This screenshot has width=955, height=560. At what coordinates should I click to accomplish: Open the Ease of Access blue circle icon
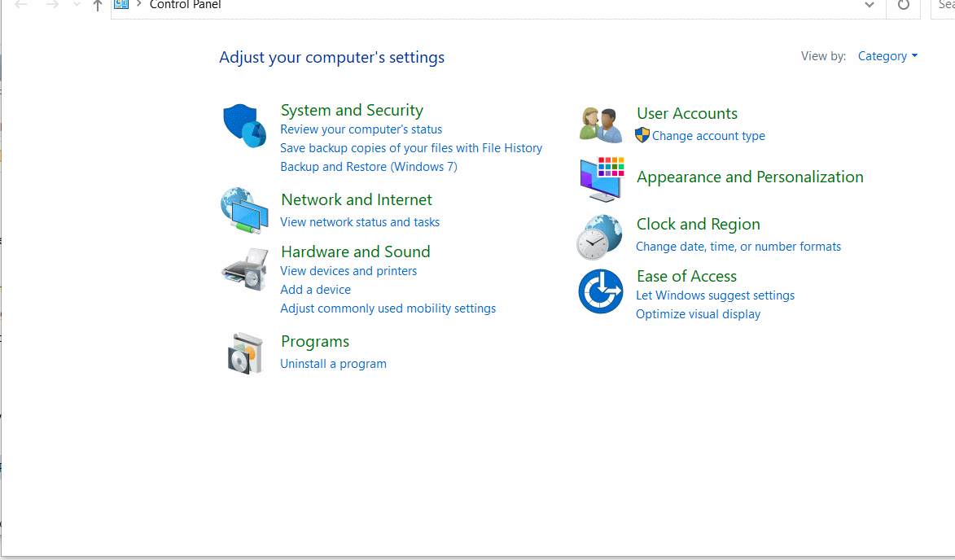click(x=601, y=291)
